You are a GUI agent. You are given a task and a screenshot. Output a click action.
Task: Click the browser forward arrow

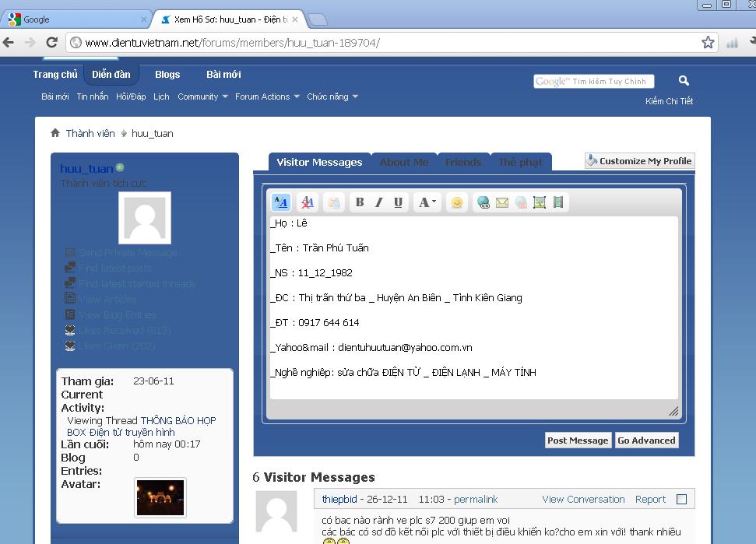30,42
